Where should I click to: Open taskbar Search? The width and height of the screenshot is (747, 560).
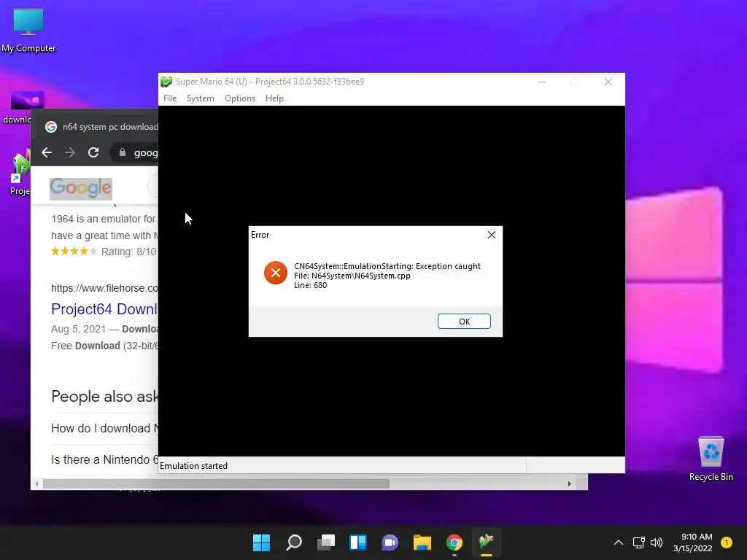point(293,542)
